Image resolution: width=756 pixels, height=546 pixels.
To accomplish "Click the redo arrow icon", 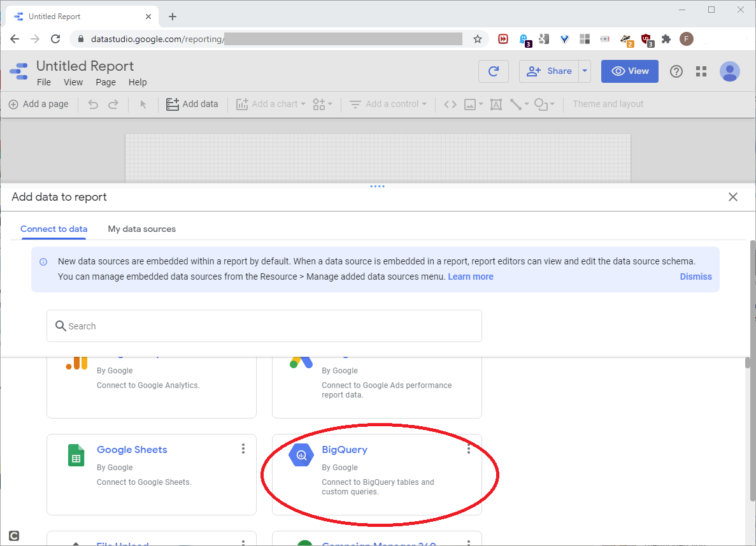I will coord(113,104).
